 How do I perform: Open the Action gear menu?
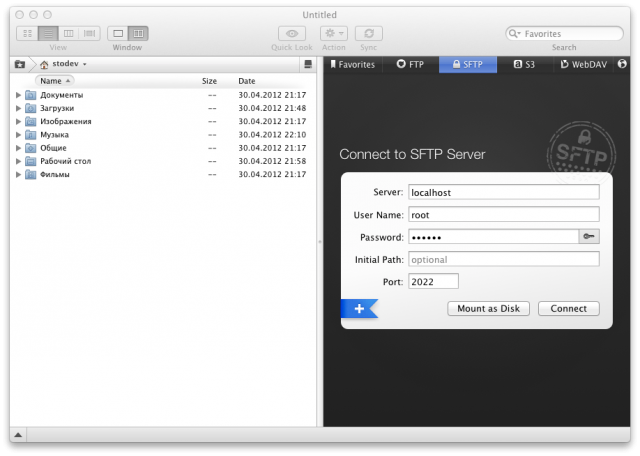[x=334, y=33]
